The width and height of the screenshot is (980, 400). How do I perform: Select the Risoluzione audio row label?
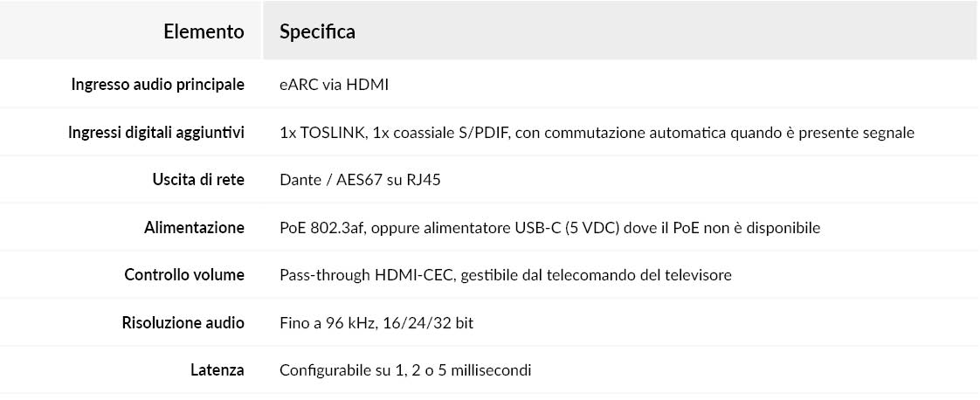click(183, 323)
